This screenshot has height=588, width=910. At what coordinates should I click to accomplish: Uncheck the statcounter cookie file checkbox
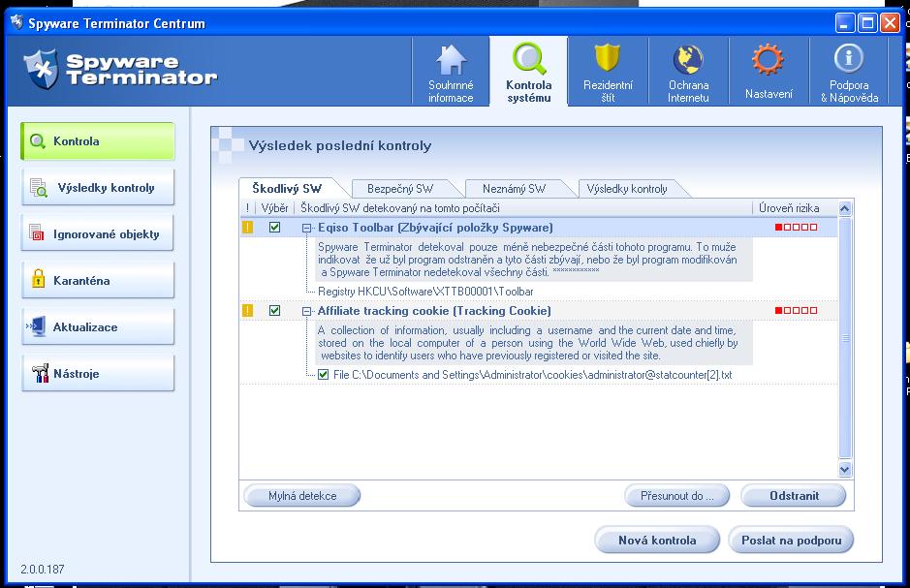(324, 375)
